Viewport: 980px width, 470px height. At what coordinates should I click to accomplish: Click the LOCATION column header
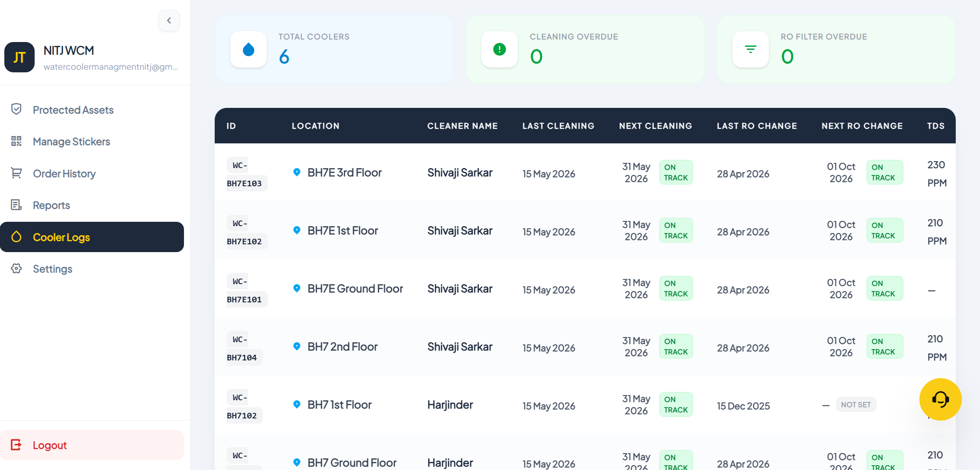point(316,126)
